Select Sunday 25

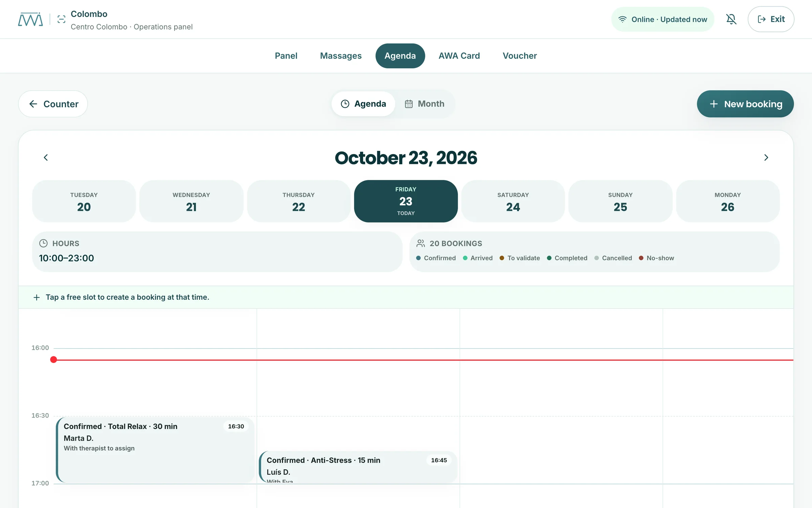[620, 201]
